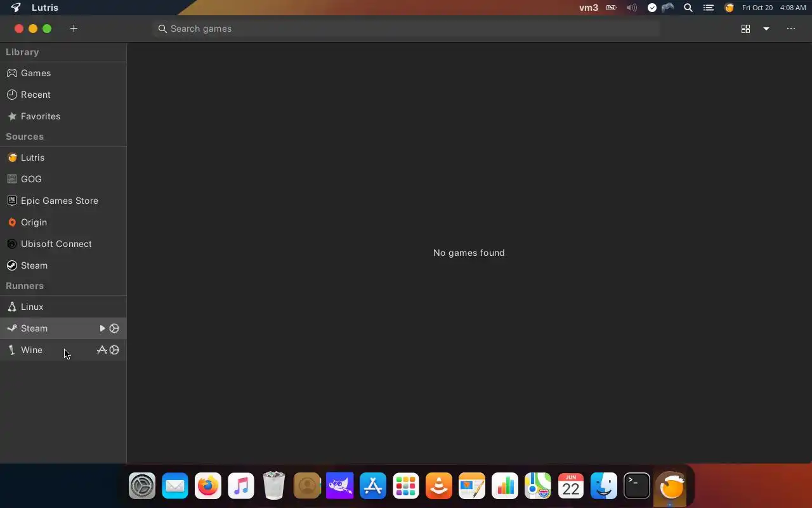Open the battery status indicator

click(611, 8)
